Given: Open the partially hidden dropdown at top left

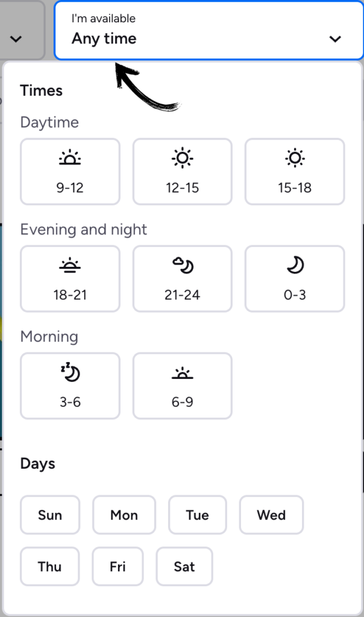Looking at the screenshot, I should click(17, 39).
